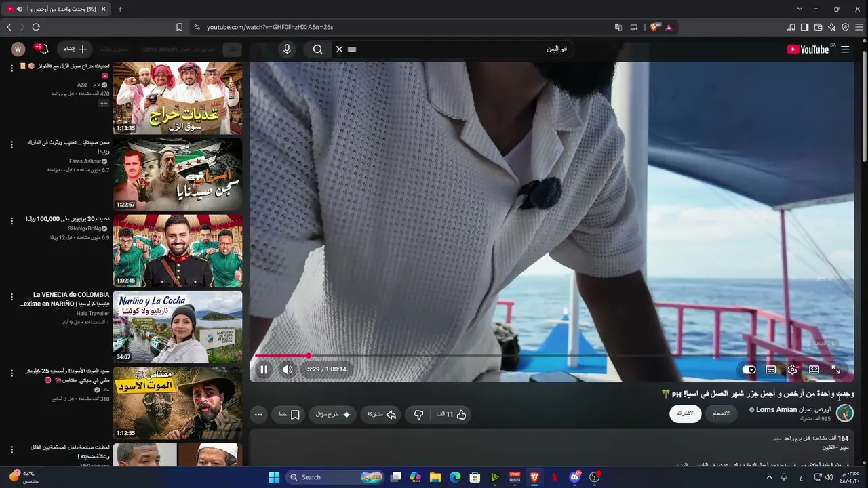This screenshot has height=488, width=868.
Task: Open the translate page icon
Action: (x=618, y=27)
